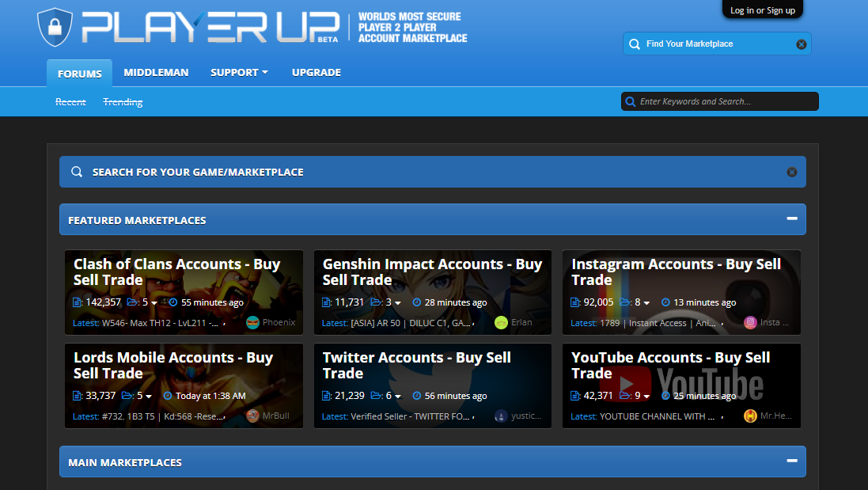
Task: Click the clock icon on Twitter card
Action: [x=416, y=396]
